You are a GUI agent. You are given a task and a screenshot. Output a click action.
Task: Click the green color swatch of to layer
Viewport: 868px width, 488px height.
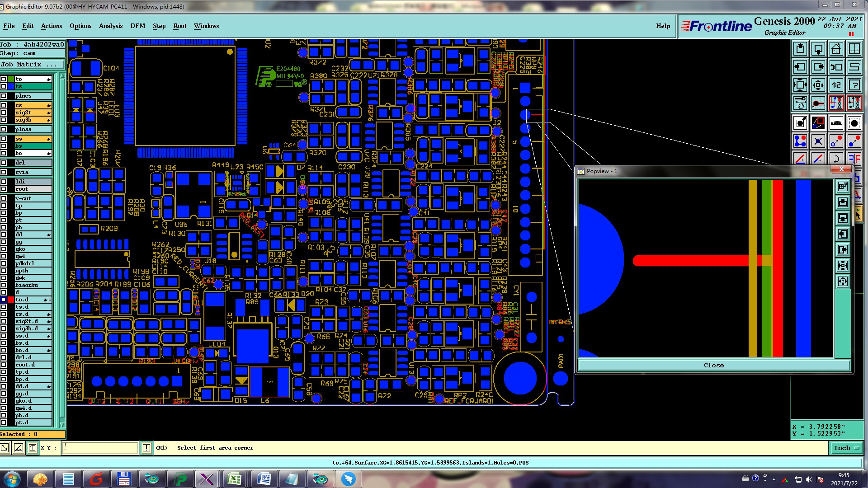click(x=11, y=79)
